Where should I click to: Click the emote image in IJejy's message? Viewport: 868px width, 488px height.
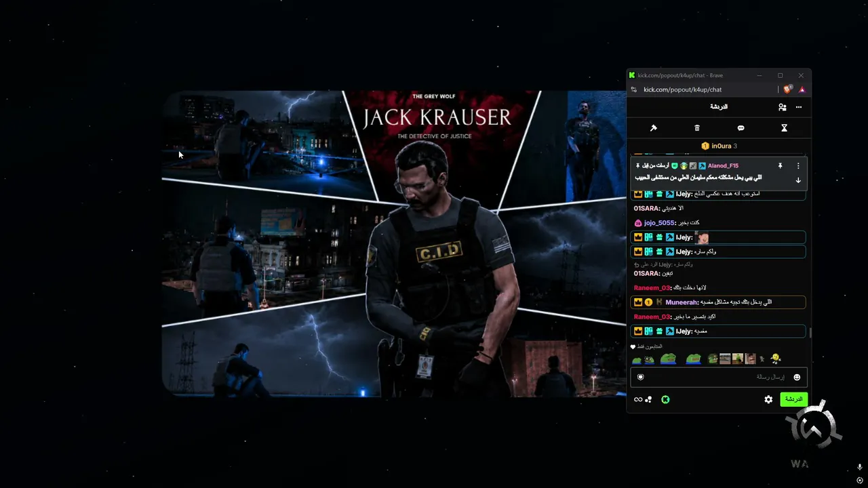click(702, 237)
